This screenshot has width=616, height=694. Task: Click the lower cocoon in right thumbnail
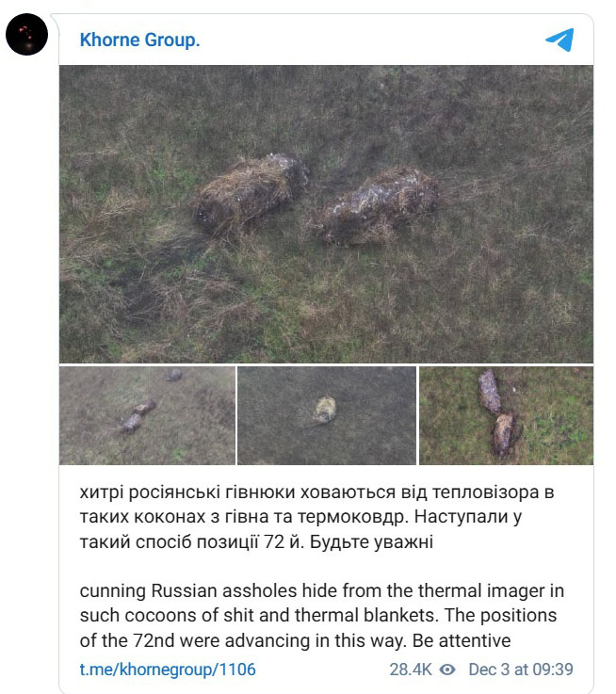pyautogui.click(x=504, y=434)
